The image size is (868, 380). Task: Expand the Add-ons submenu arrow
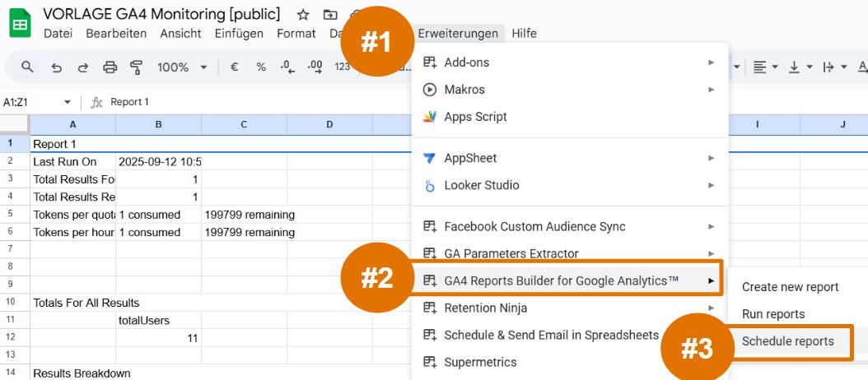click(712, 63)
